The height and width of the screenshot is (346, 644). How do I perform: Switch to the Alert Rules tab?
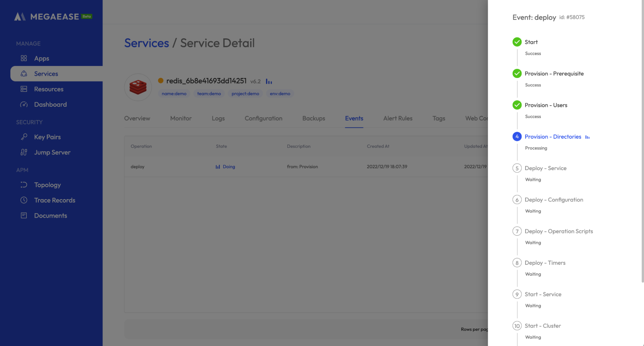[x=398, y=118]
